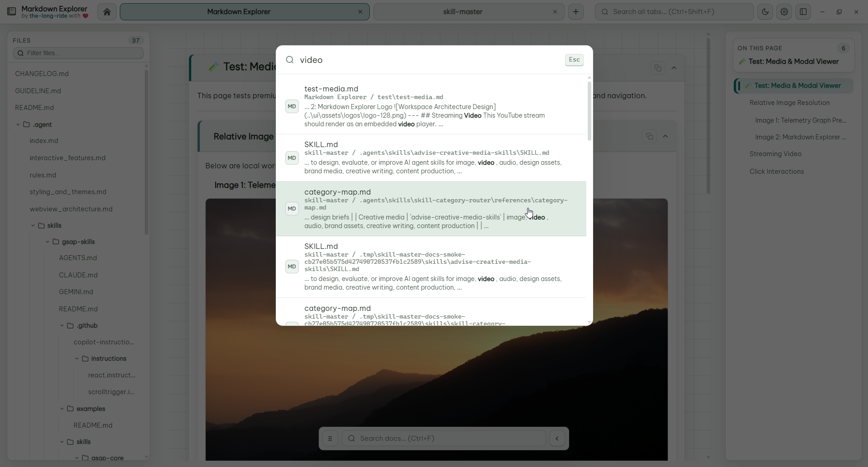
Task: Click the document view scrollbar
Action: 708,115
